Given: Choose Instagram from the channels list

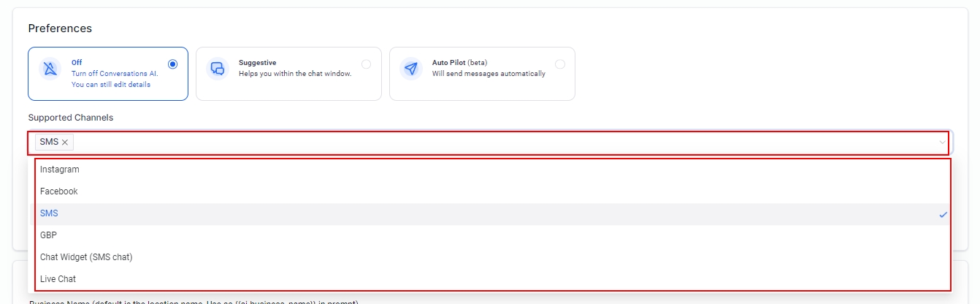Looking at the screenshot, I should click(60, 170).
